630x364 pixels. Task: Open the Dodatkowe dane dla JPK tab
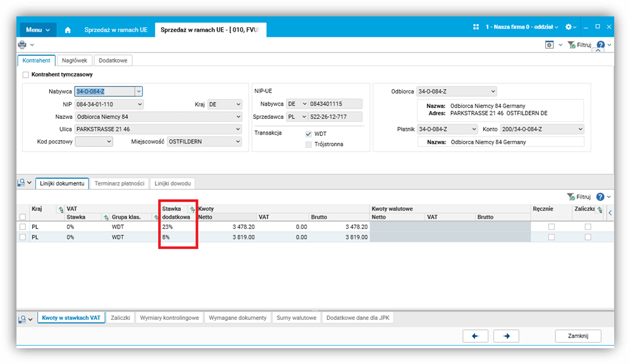pos(357,318)
